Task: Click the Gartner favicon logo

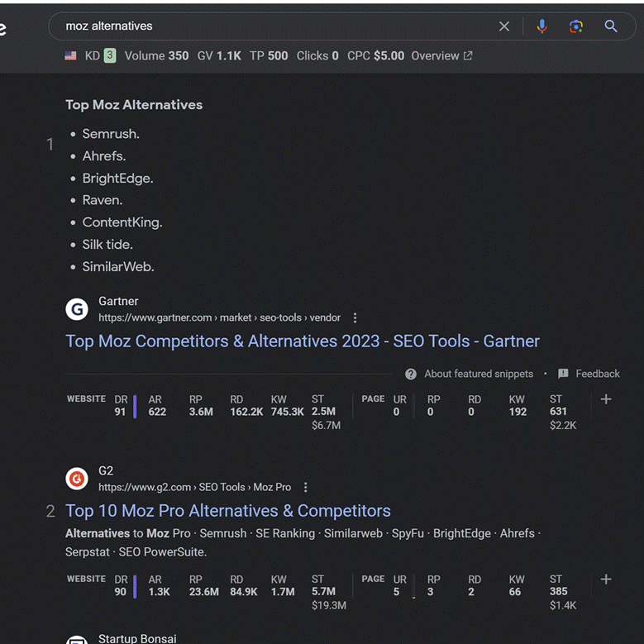Action: (77, 309)
